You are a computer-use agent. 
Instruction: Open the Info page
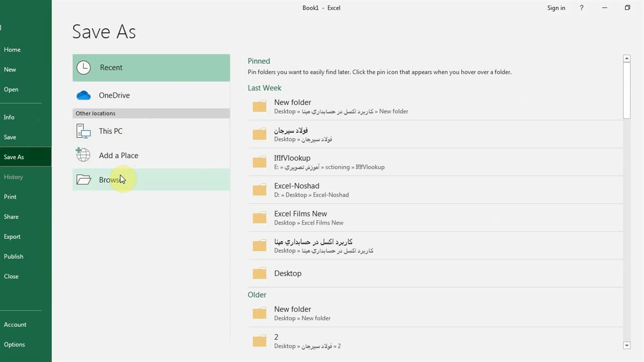point(25,117)
